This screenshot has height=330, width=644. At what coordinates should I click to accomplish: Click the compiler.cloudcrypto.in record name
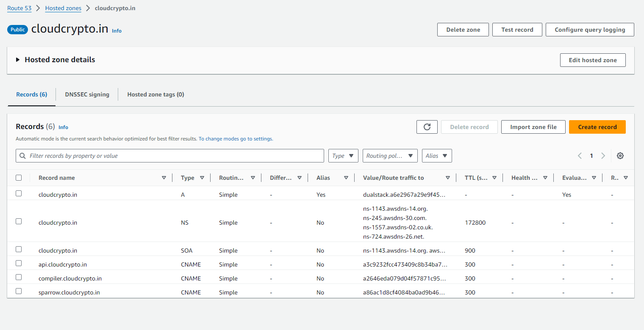(70, 278)
